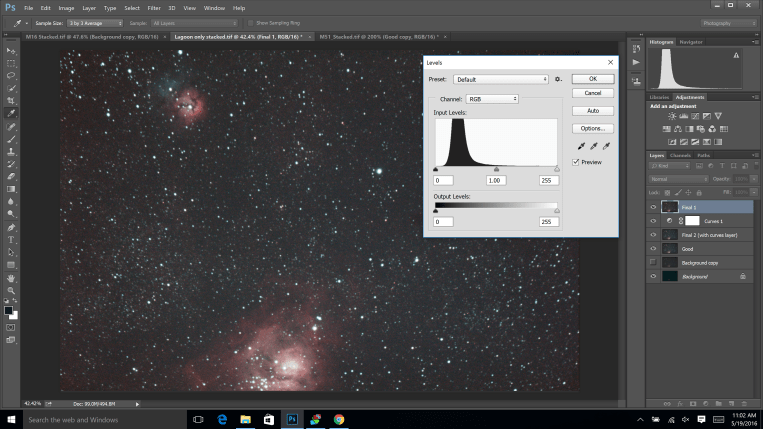The height and width of the screenshot is (429, 763).
Task: Open the layer Fill dropdown arrow
Action: click(753, 192)
